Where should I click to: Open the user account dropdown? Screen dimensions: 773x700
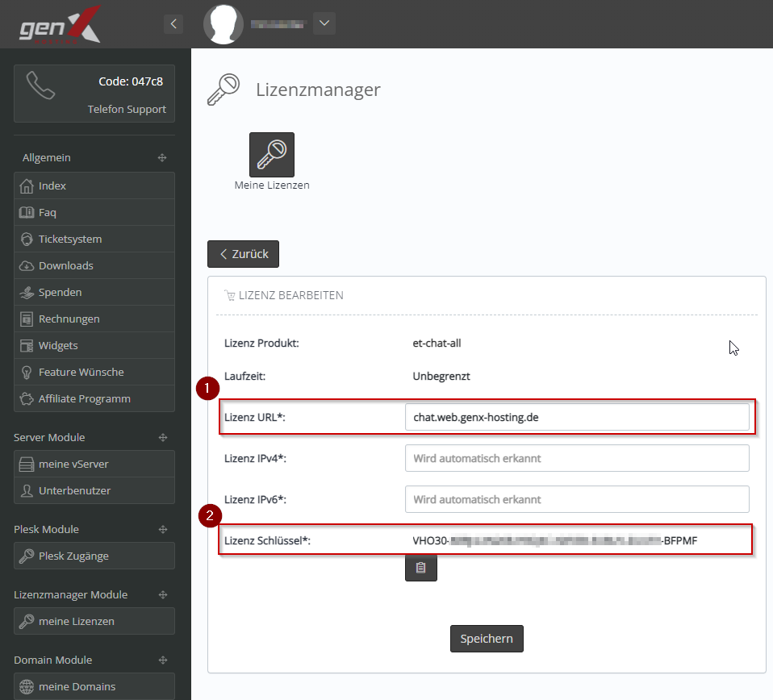pyautogui.click(x=324, y=23)
